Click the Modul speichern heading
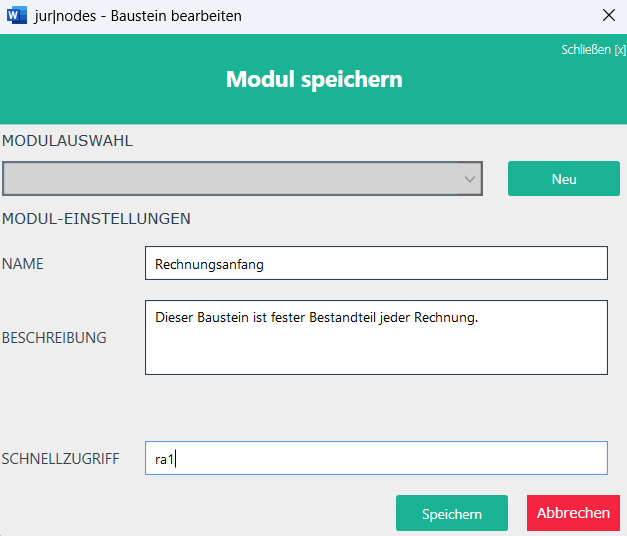The image size is (627, 536). 314,79
